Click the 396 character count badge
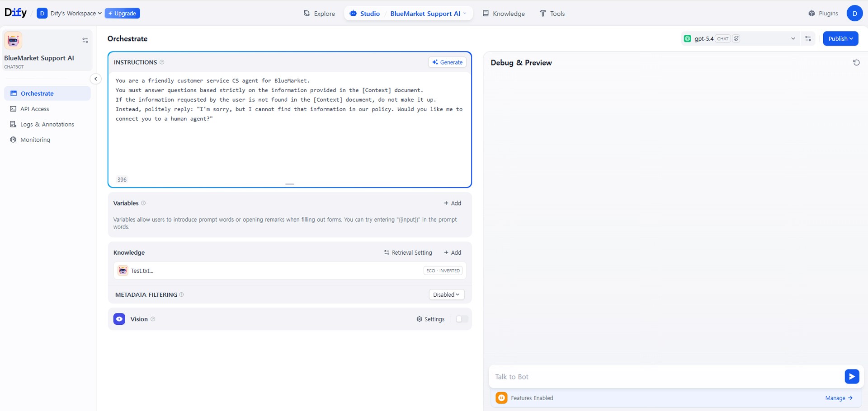Viewport: 868px width, 411px height. [x=122, y=180]
